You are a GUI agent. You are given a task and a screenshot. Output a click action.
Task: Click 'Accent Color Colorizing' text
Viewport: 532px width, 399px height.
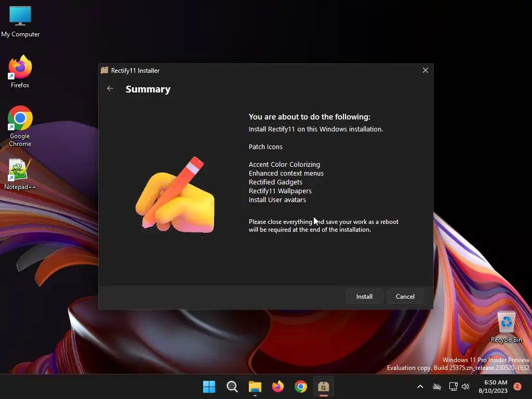tap(284, 164)
